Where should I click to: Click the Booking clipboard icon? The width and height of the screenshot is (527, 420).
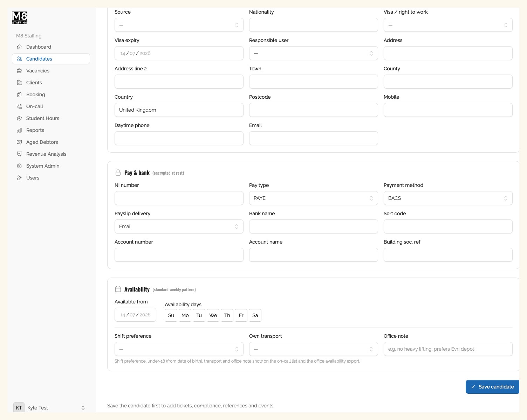(19, 94)
